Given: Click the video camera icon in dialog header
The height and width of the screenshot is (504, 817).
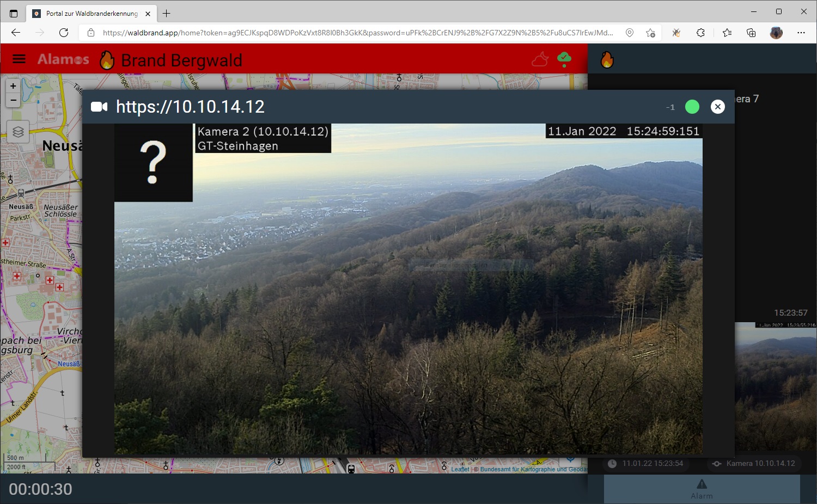Looking at the screenshot, I should click(99, 107).
